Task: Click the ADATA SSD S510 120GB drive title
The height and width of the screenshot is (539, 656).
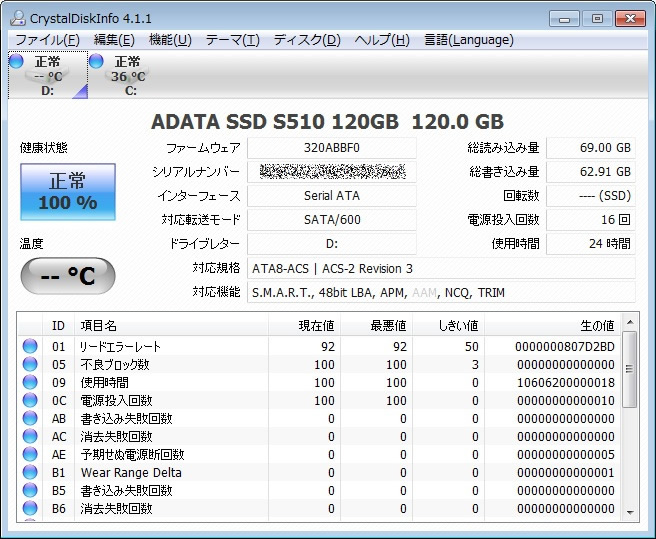Action: [327, 122]
